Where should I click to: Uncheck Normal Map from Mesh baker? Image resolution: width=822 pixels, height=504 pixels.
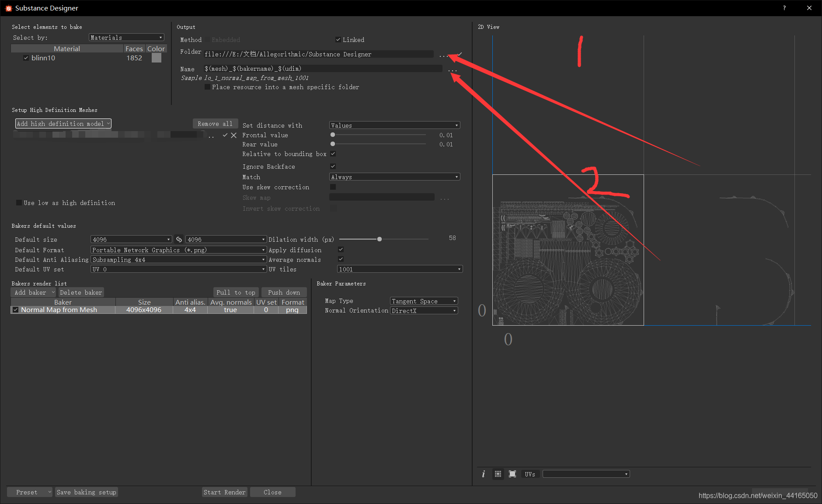tap(16, 310)
